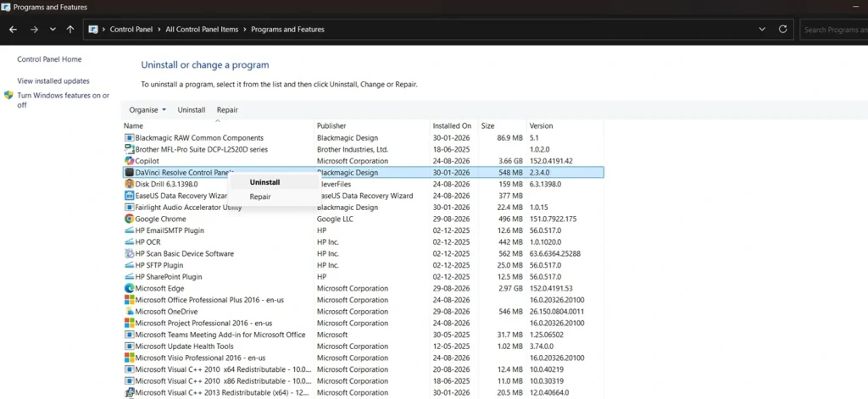The width and height of the screenshot is (868, 399).
Task: Click the Search Programs input field
Action: click(834, 30)
